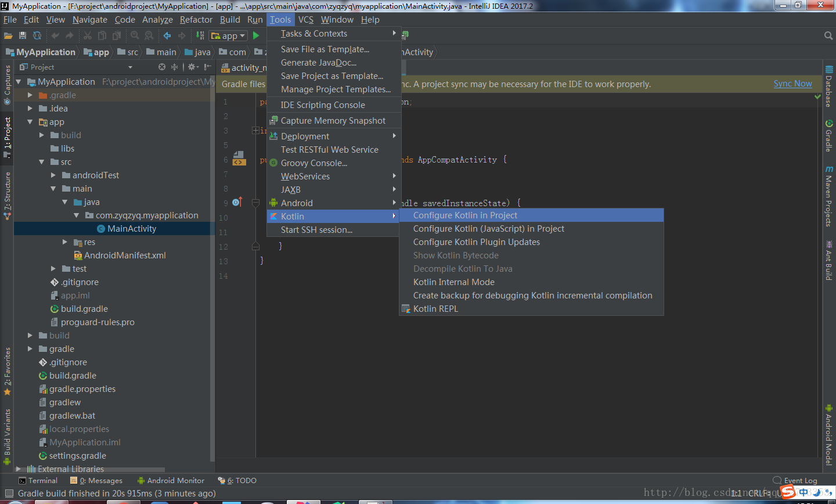The height and width of the screenshot is (504, 836).
Task: Open the 6: TODO tool window
Action: 237,481
